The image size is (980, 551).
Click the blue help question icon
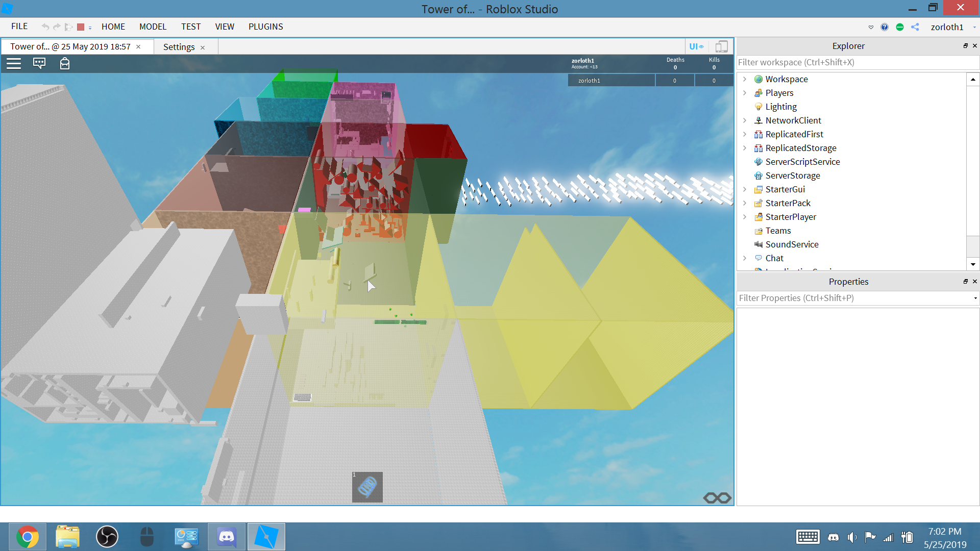(885, 27)
